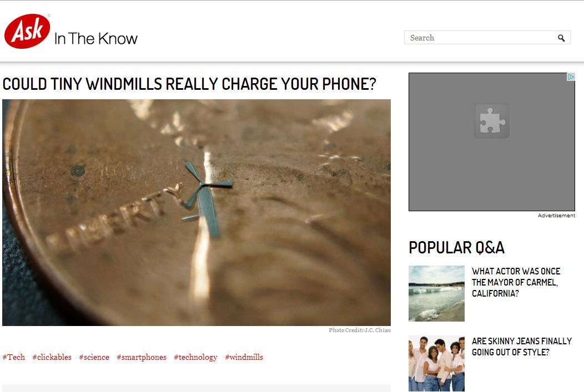Select the #clickables tag
This screenshot has width=584, height=392.
[x=52, y=357]
